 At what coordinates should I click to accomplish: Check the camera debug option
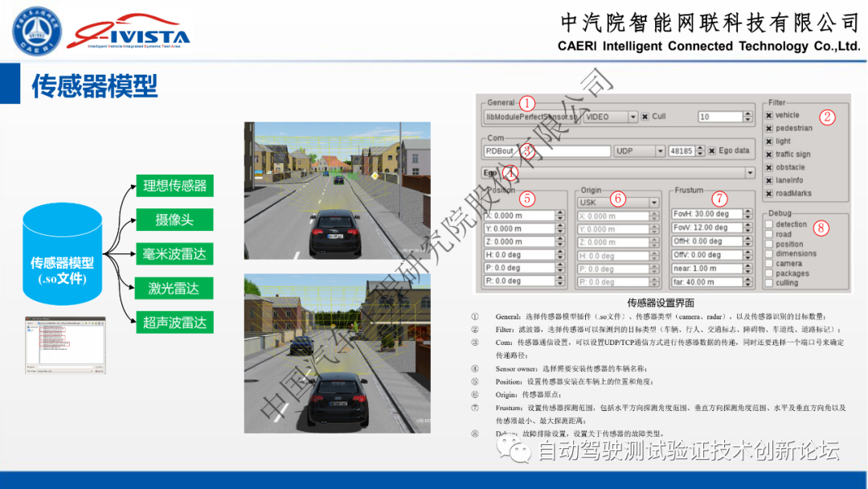pyautogui.click(x=768, y=264)
